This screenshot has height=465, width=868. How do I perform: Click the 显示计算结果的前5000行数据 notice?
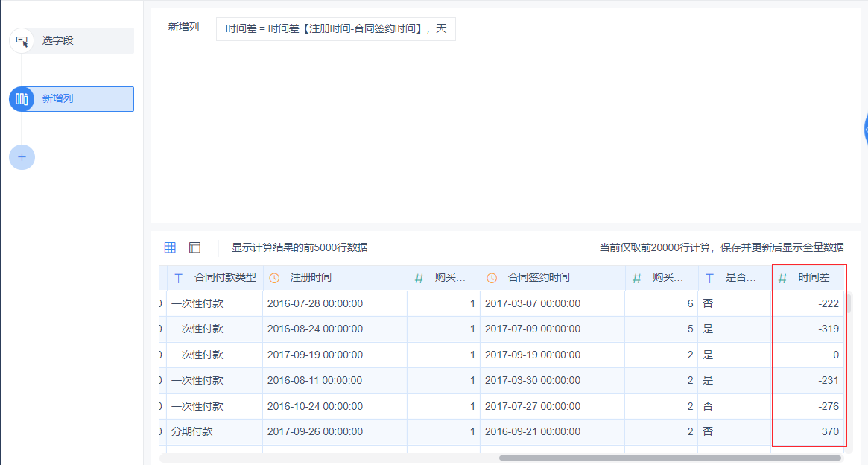[x=300, y=247]
